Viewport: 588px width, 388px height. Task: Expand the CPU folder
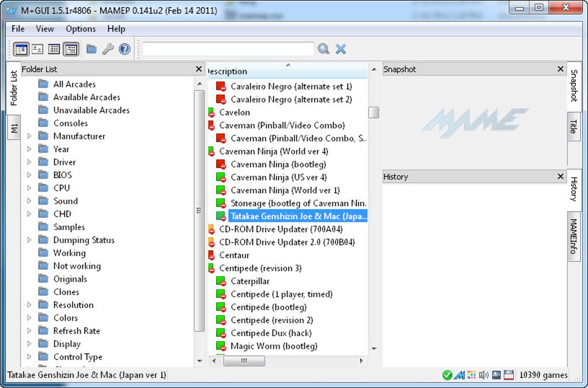point(29,188)
